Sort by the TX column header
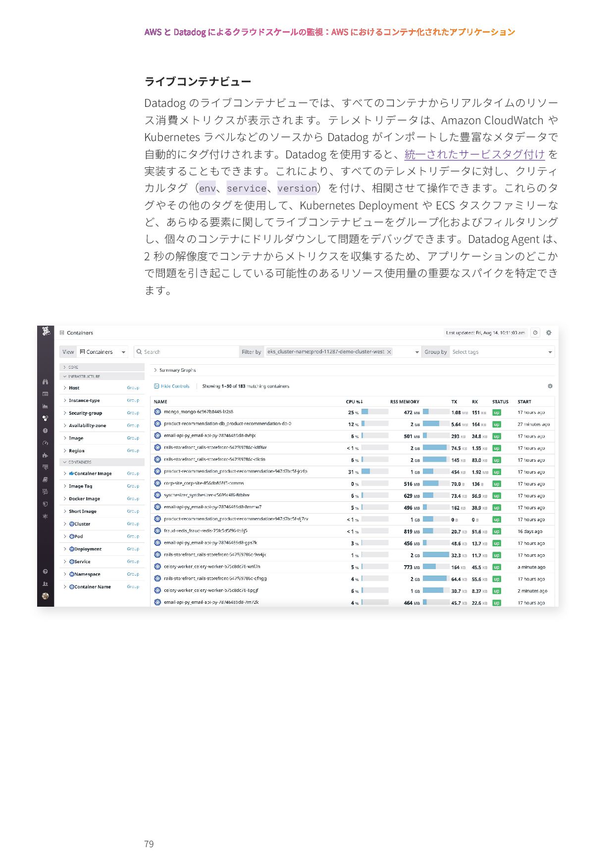The image size is (614, 868). pos(454,402)
